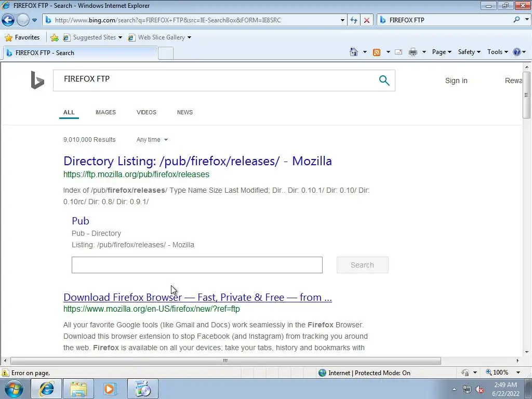532x399 pixels.
Task: Expand the address bar autocomplete dropdown
Action: (342, 20)
